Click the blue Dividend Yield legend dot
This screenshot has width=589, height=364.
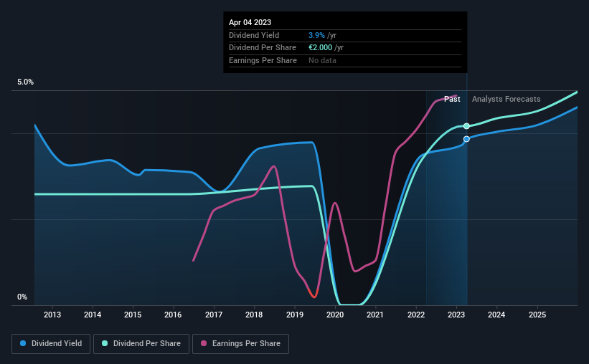click(23, 343)
